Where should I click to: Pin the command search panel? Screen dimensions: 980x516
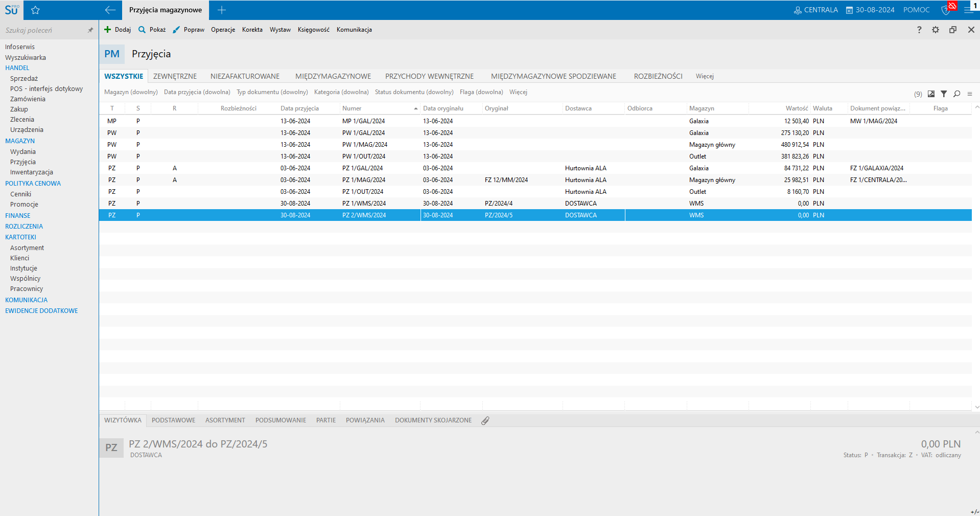[x=90, y=30]
